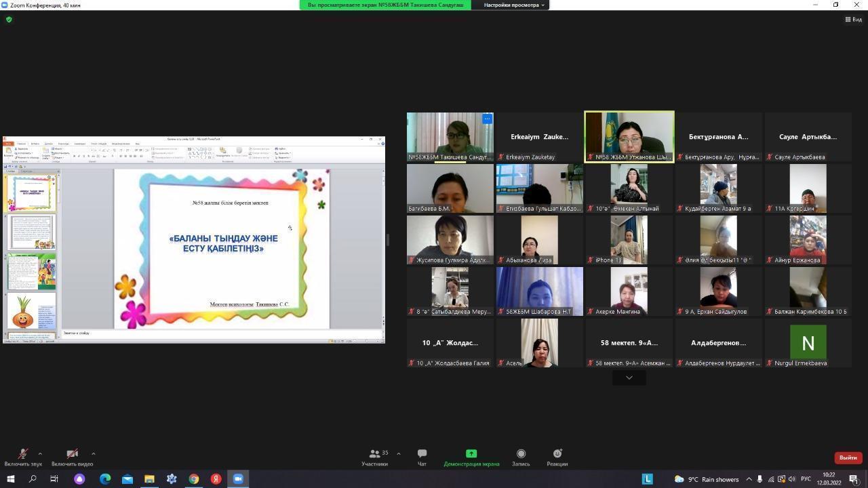
Task: Expand participants options arrow beside Участники
Action: click(398, 453)
